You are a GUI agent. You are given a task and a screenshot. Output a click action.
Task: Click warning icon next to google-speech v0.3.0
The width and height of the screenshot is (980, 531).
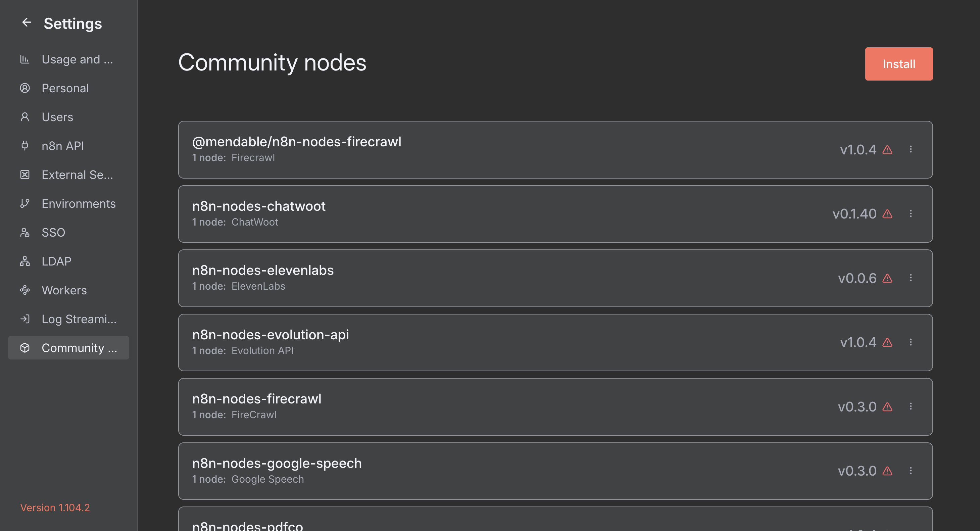tap(887, 471)
